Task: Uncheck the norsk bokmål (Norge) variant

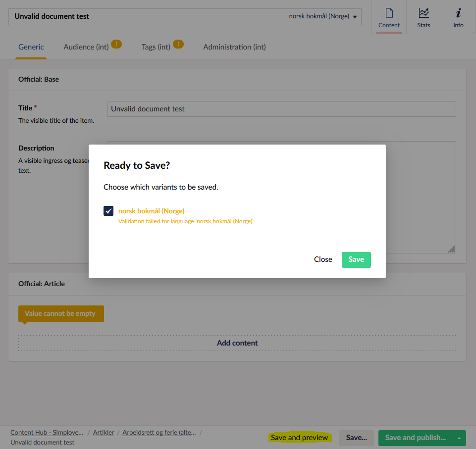Action: click(x=108, y=210)
